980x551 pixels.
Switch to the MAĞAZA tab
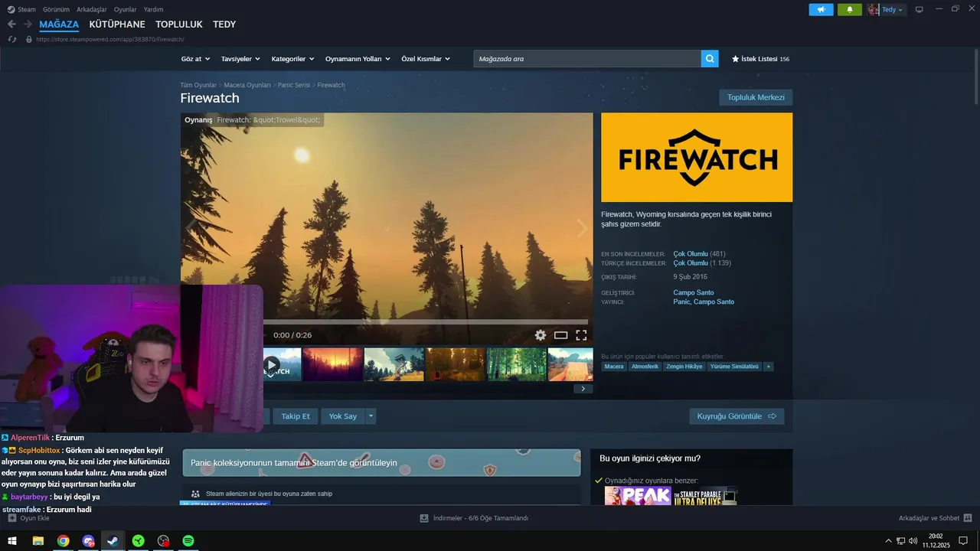click(59, 24)
